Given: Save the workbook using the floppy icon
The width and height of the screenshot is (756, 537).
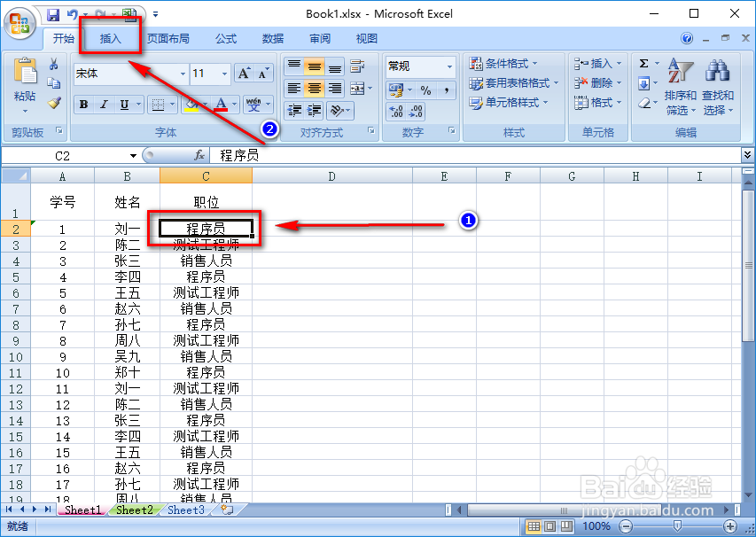Looking at the screenshot, I should [53, 14].
